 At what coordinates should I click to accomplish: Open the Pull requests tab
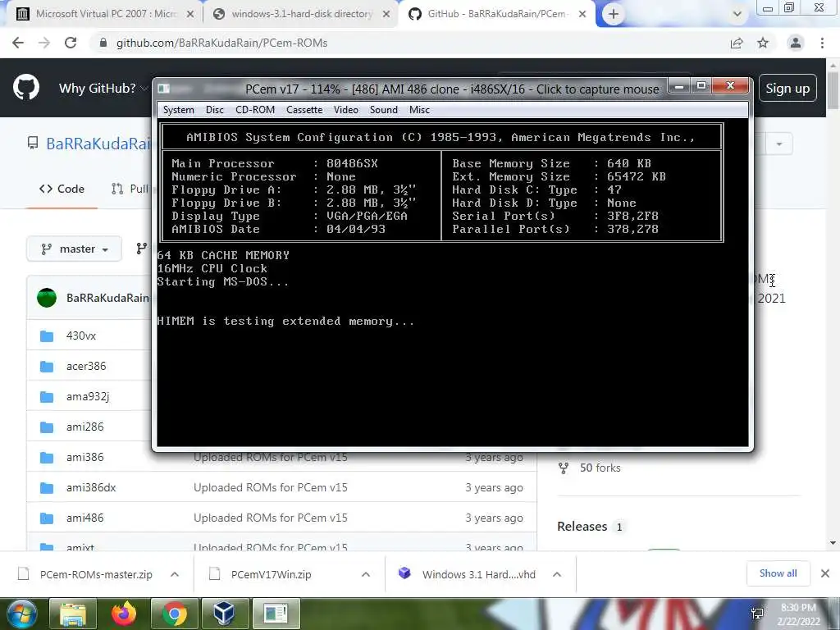tap(130, 189)
